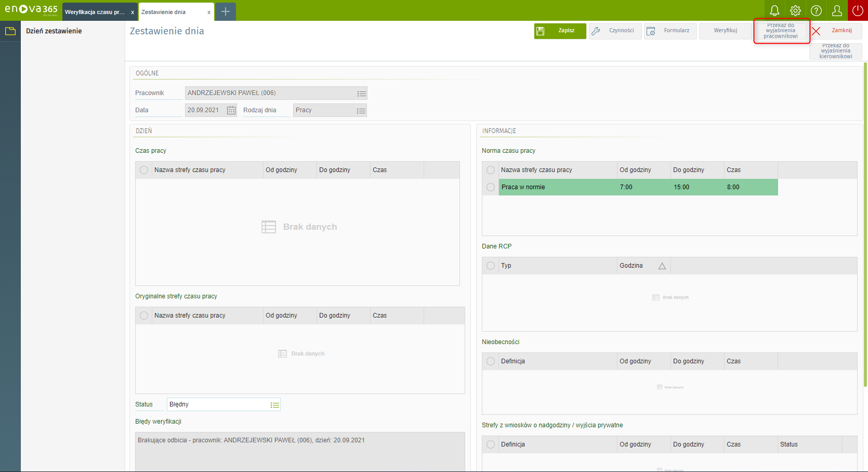This screenshot has height=472, width=868.
Task: Select the Praca w normie row radio
Action: (491, 187)
